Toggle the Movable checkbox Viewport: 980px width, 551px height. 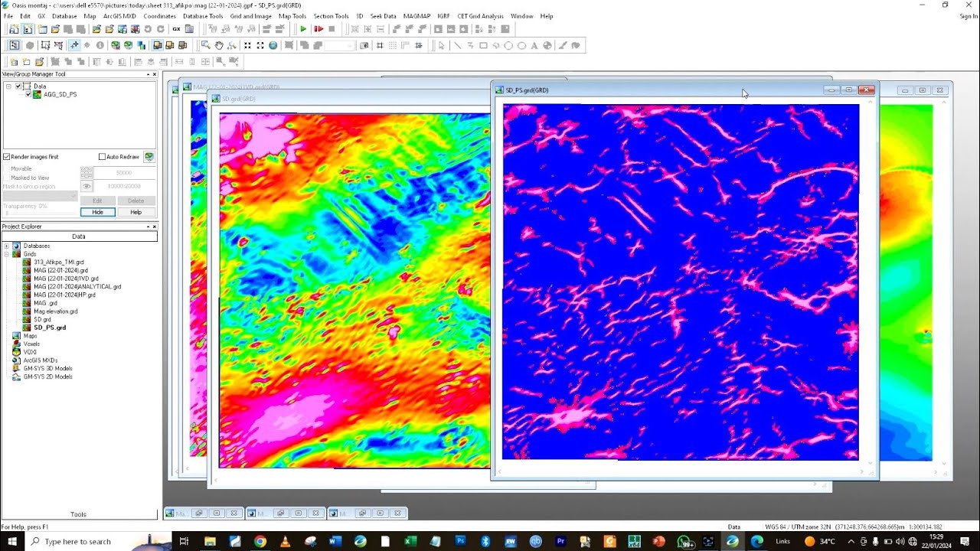click(7, 168)
